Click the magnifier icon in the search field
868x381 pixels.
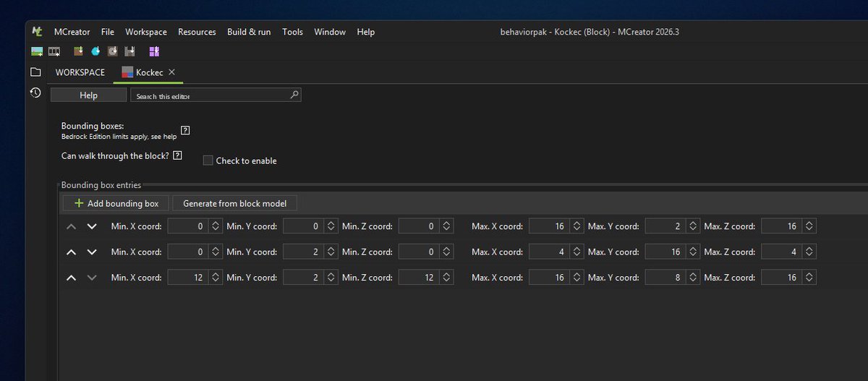click(x=294, y=95)
